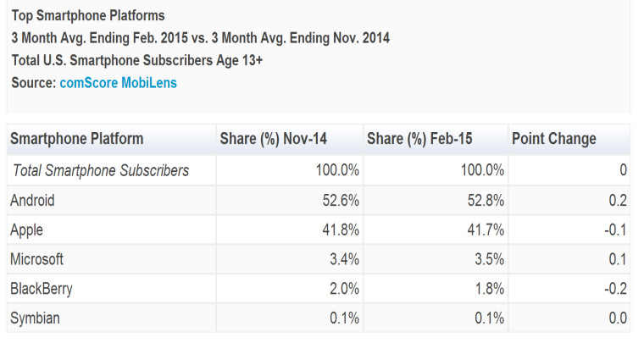Select the Point Change column header
Image resolution: width=644 pixels, height=343 pixels.
click(x=553, y=139)
